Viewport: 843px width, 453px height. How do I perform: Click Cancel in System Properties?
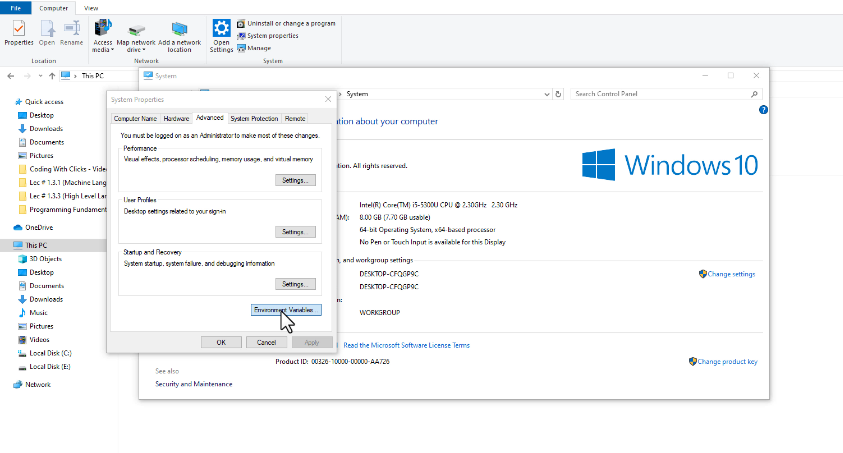point(266,342)
